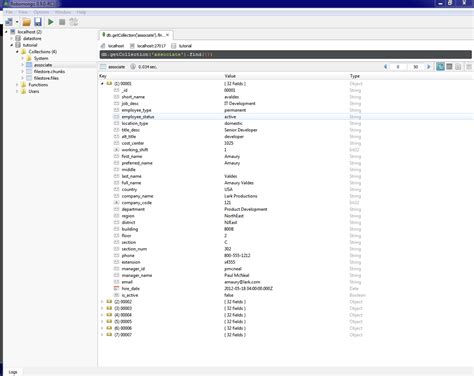Open the Logs panel button

(13, 372)
